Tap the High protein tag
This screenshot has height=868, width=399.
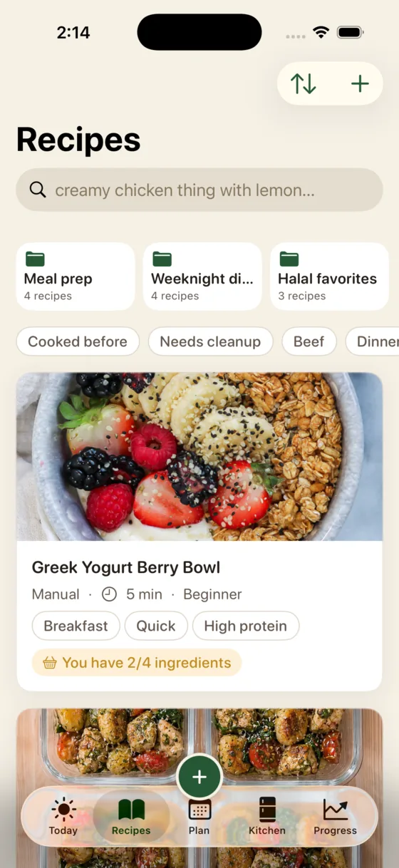(x=246, y=626)
